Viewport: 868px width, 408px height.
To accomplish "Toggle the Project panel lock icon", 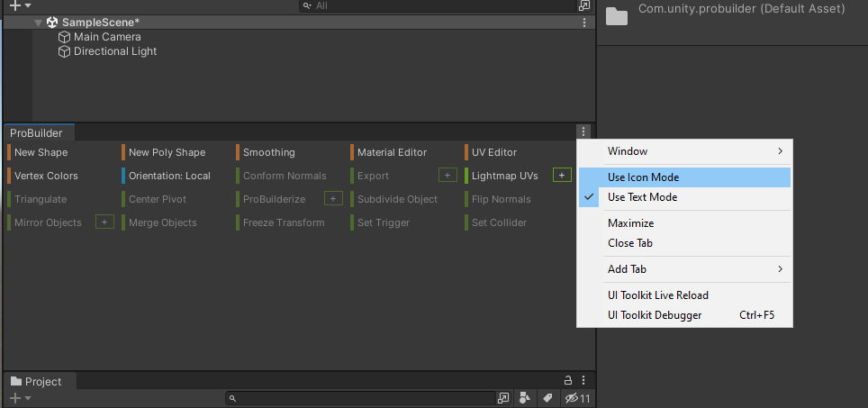I will (567, 381).
